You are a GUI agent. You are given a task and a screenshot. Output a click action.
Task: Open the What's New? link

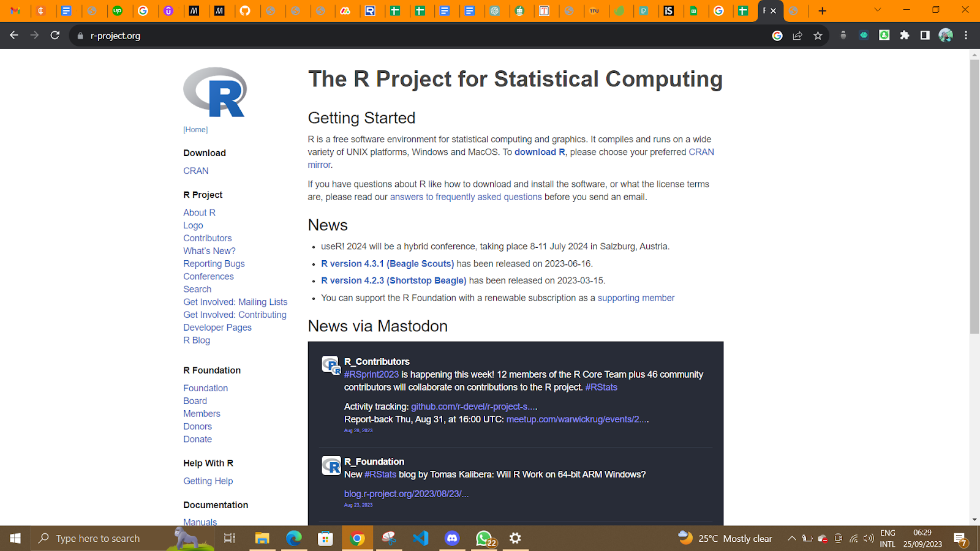point(209,251)
